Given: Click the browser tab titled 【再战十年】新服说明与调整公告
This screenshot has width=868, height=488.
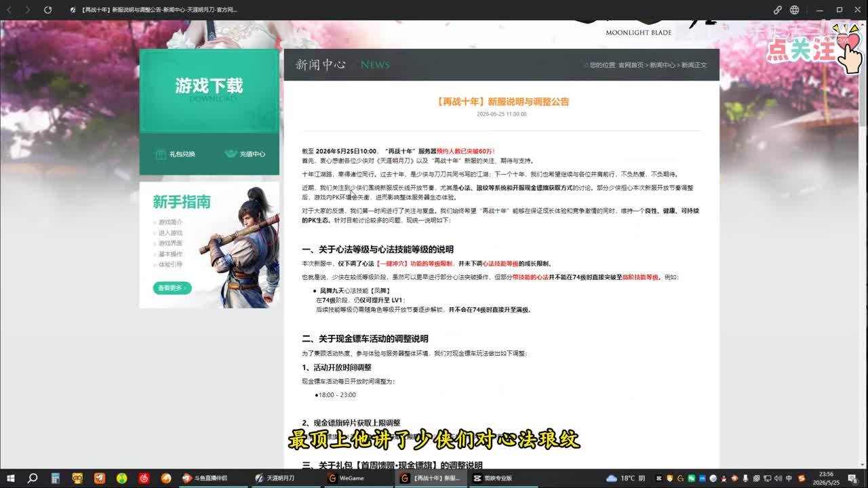Looking at the screenshot, I should (x=158, y=10).
